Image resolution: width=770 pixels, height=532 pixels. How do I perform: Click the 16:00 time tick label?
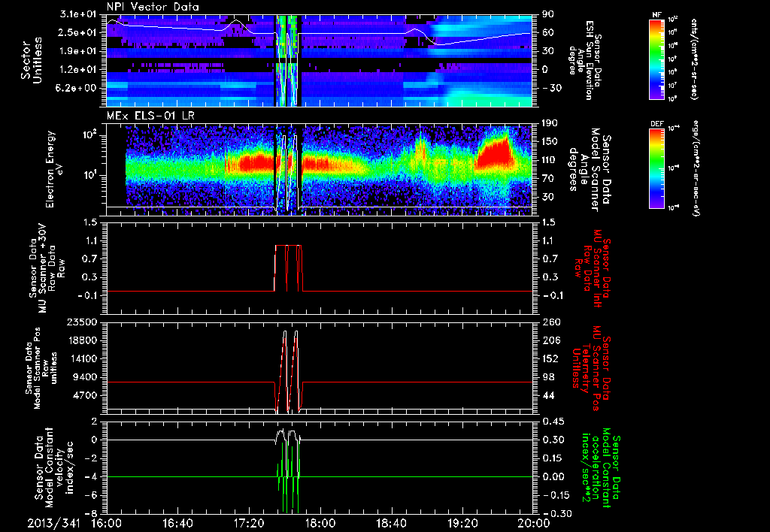pos(107,523)
